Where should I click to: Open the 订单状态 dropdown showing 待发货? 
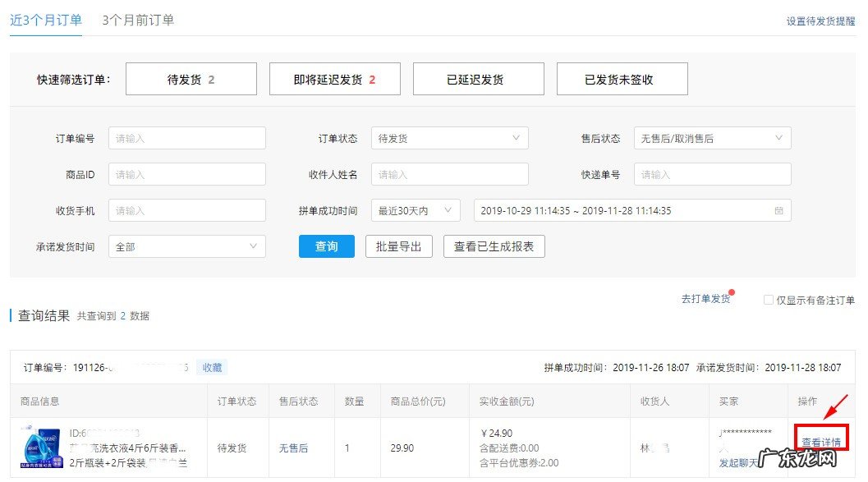click(x=449, y=138)
